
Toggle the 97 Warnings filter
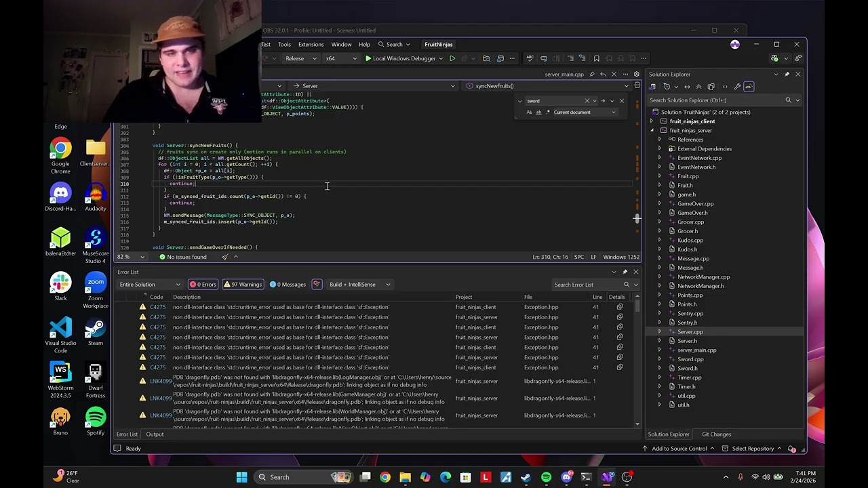[243, 285]
